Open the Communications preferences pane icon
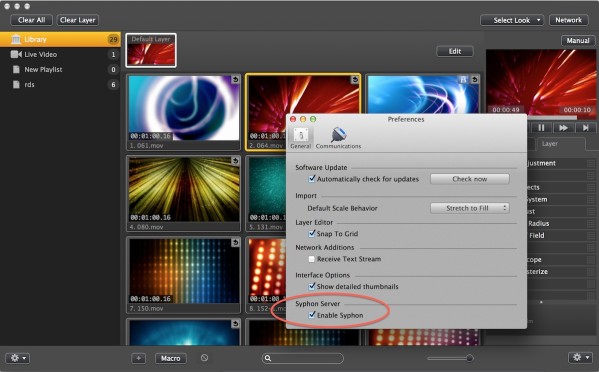This screenshot has width=599, height=372. 338,135
